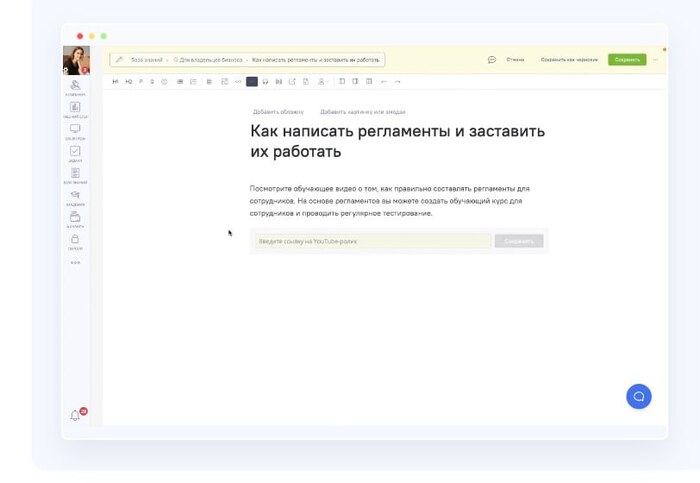
Task: Open the comments speech bubble icon
Action: click(x=491, y=60)
